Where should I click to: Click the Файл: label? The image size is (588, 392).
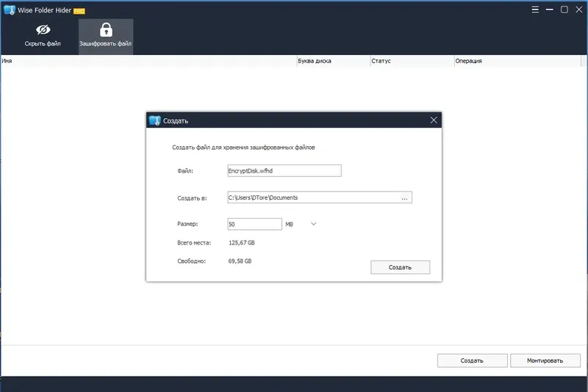(185, 171)
